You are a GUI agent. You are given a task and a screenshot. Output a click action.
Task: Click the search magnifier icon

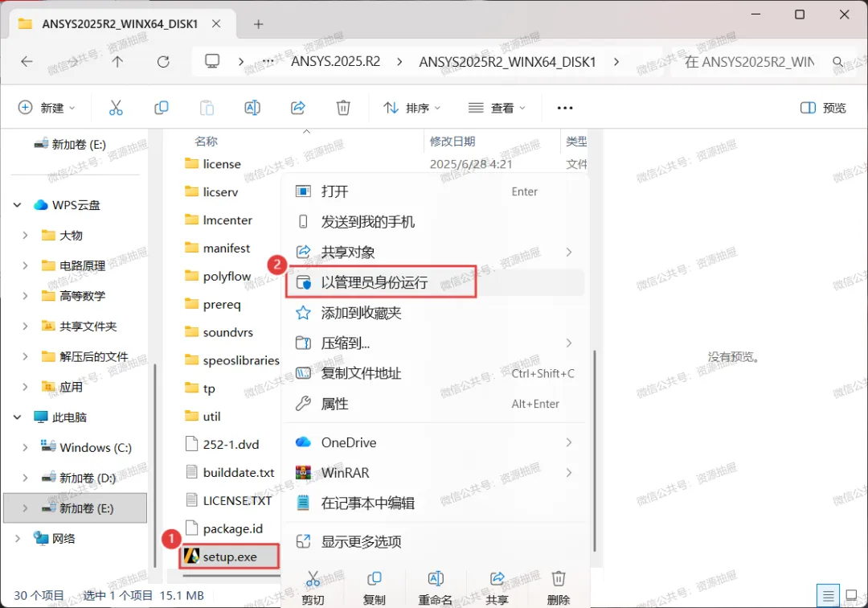838,61
